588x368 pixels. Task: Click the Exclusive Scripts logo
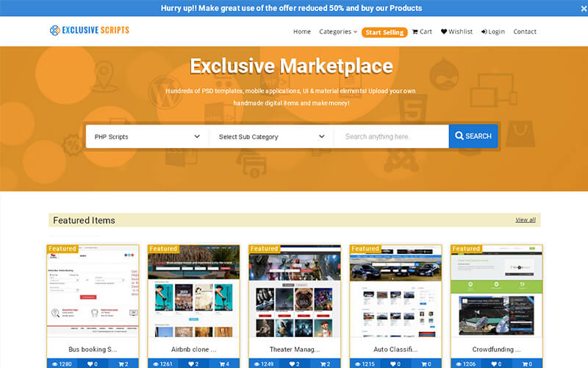coord(89,30)
